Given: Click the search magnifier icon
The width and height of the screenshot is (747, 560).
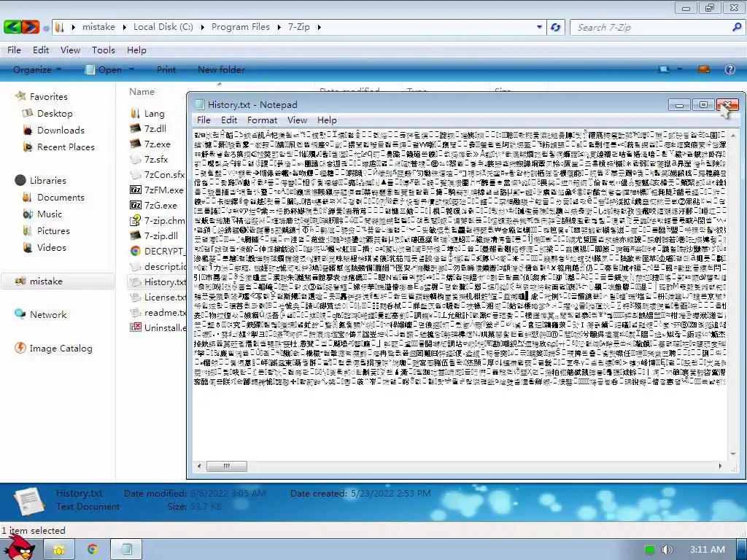Looking at the screenshot, I should click(x=737, y=27).
